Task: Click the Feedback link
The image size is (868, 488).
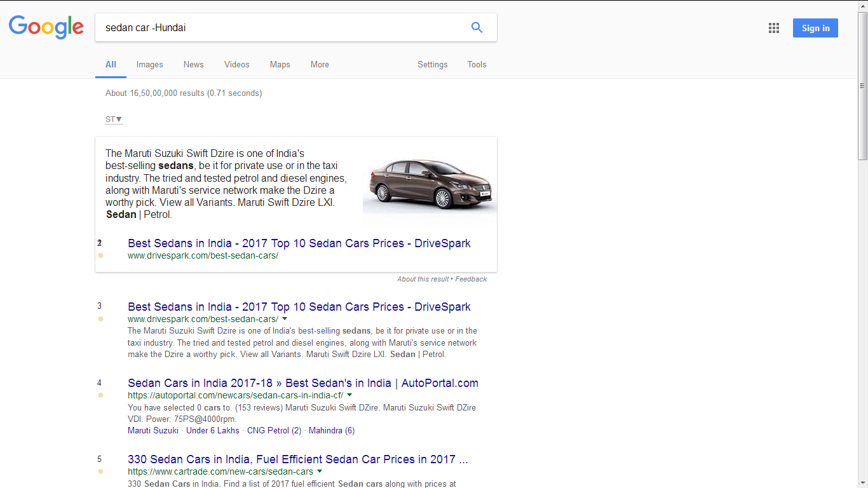Action: 471,279
